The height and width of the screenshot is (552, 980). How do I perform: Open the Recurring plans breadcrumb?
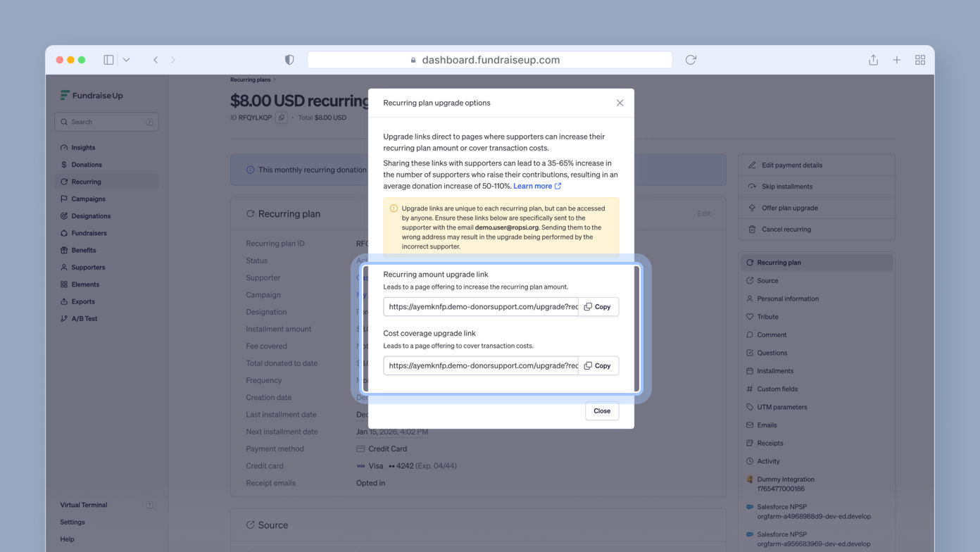[x=250, y=80]
